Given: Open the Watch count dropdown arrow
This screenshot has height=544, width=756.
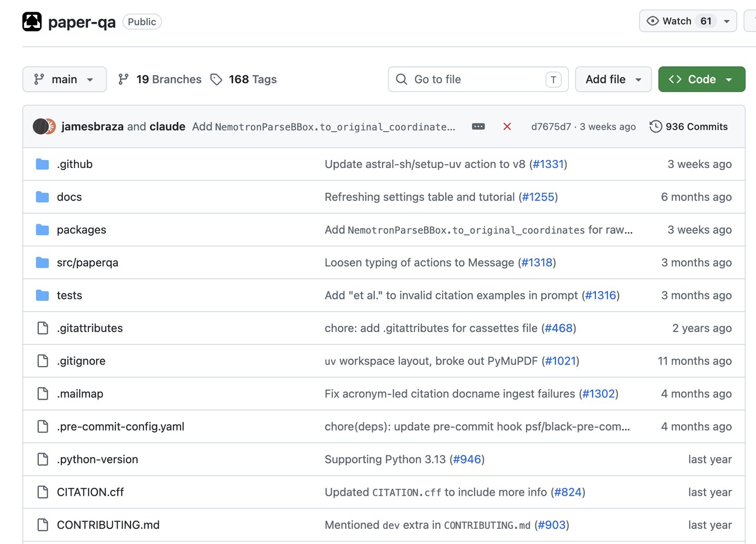Looking at the screenshot, I should tap(727, 21).
